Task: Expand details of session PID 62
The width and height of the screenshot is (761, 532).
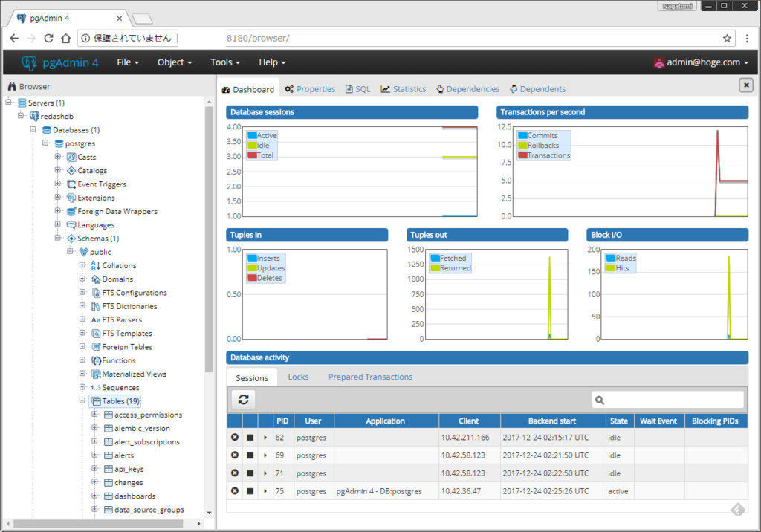Action: coord(265,438)
